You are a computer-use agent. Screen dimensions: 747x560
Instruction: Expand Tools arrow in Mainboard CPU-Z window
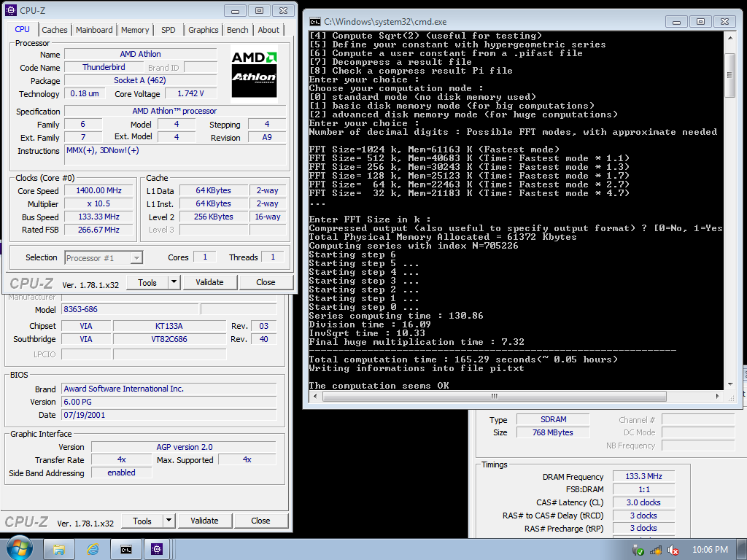click(x=169, y=521)
